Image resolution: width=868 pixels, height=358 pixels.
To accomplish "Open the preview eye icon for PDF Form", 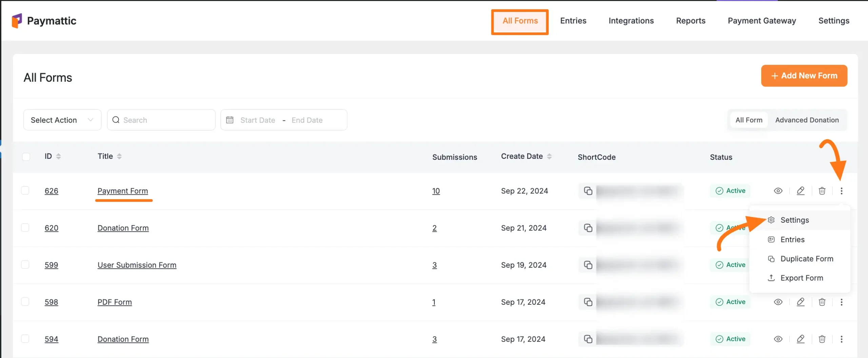I will (x=778, y=302).
